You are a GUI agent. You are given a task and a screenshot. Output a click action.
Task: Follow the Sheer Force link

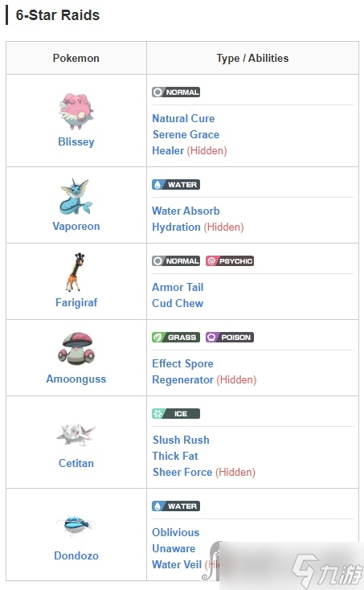pos(182,472)
